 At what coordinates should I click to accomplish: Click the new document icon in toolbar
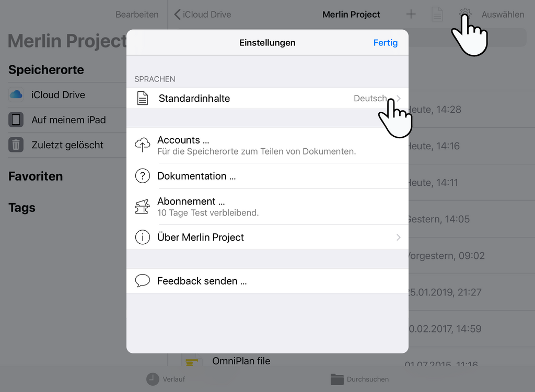pos(437,15)
